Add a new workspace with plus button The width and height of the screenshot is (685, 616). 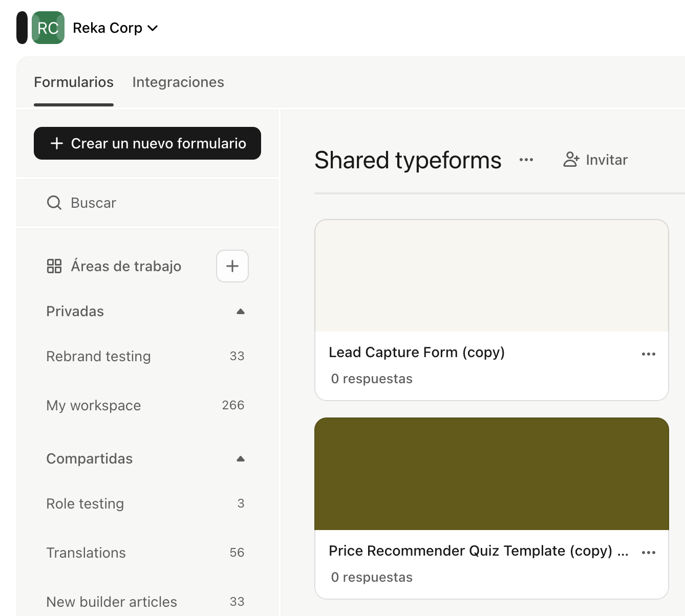tap(232, 266)
